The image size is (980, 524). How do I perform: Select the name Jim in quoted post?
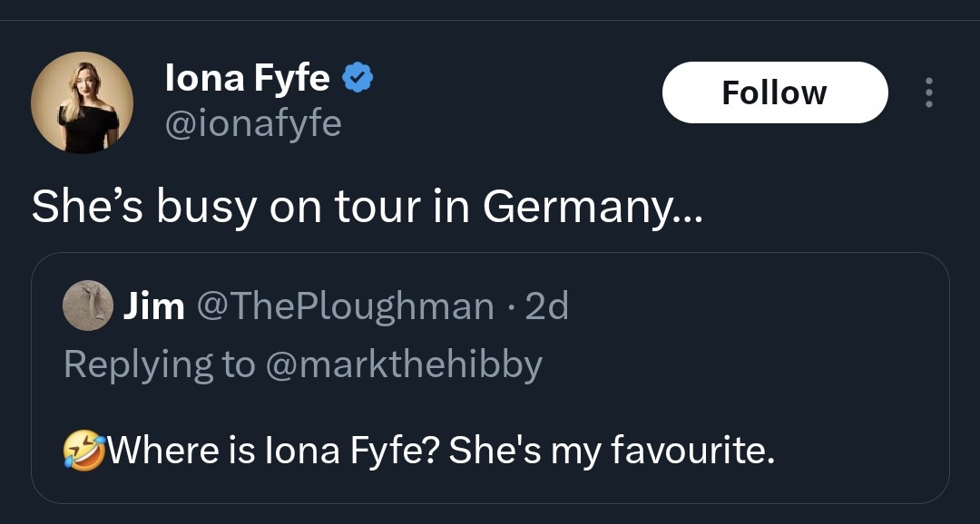click(x=153, y=307)
